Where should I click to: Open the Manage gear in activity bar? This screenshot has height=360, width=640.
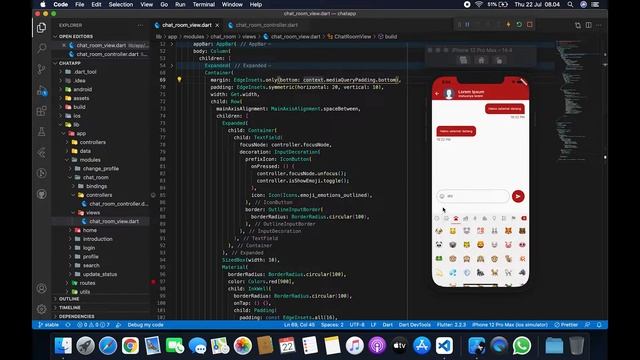41,309
